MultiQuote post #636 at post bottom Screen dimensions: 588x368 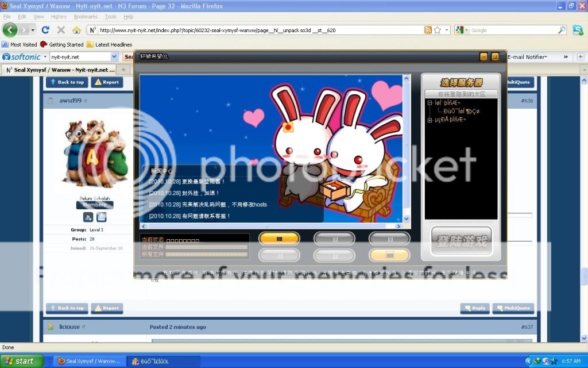[513, 308]
